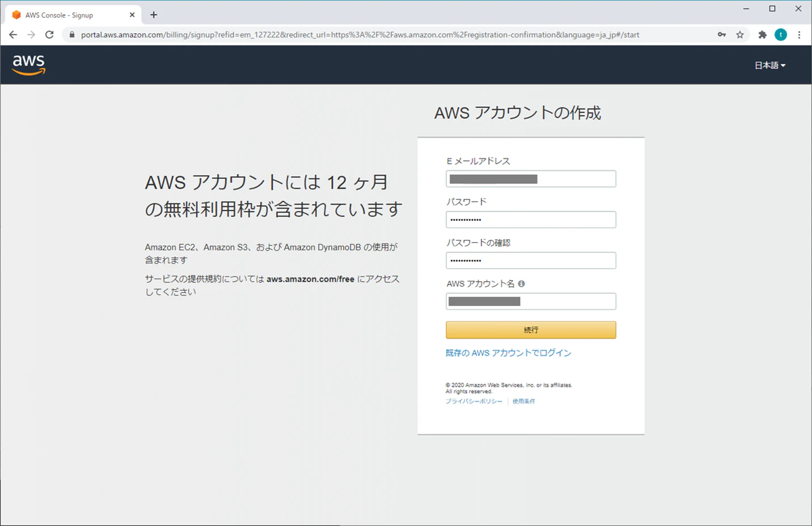Minimize the Chrome window
This screenshot has height=526, width=812.
746,9
